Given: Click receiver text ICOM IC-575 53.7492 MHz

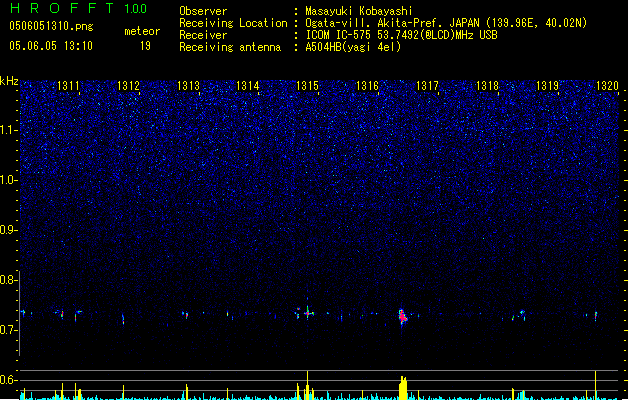Looking at the screenshot, I should (401, 35).
